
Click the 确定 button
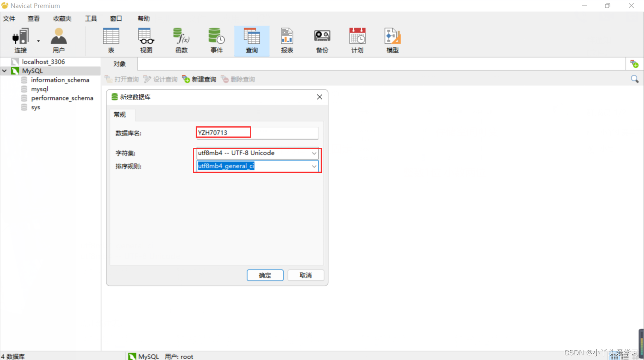(265, 275)
